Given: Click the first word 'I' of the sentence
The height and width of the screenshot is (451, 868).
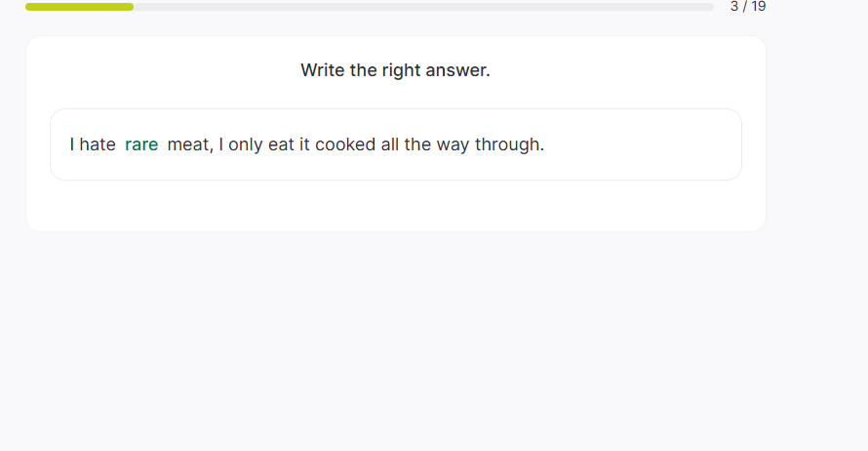Looking at the screenshot, I should [72, 144].
